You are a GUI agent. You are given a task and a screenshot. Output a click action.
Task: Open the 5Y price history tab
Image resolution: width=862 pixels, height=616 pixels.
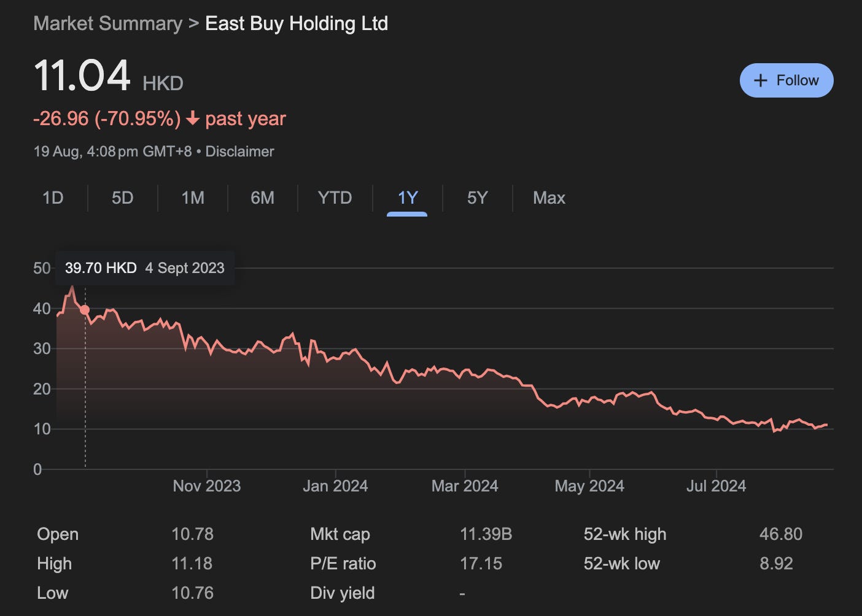pos(477,198)
